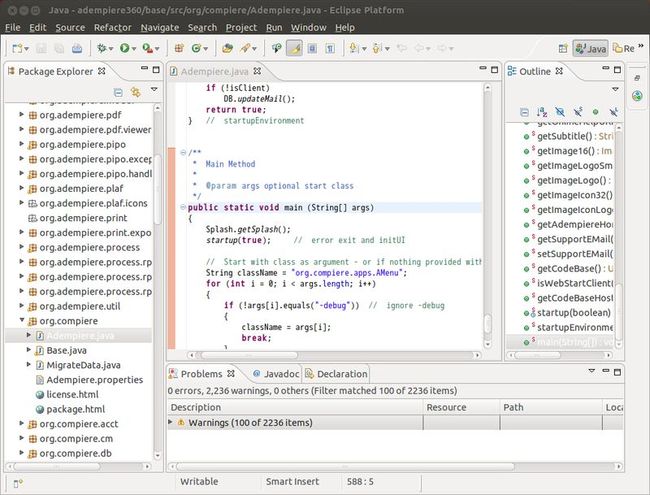This screenshot has height=495, width=650.
Task: Open the Navigate menu
Action: 160,27
